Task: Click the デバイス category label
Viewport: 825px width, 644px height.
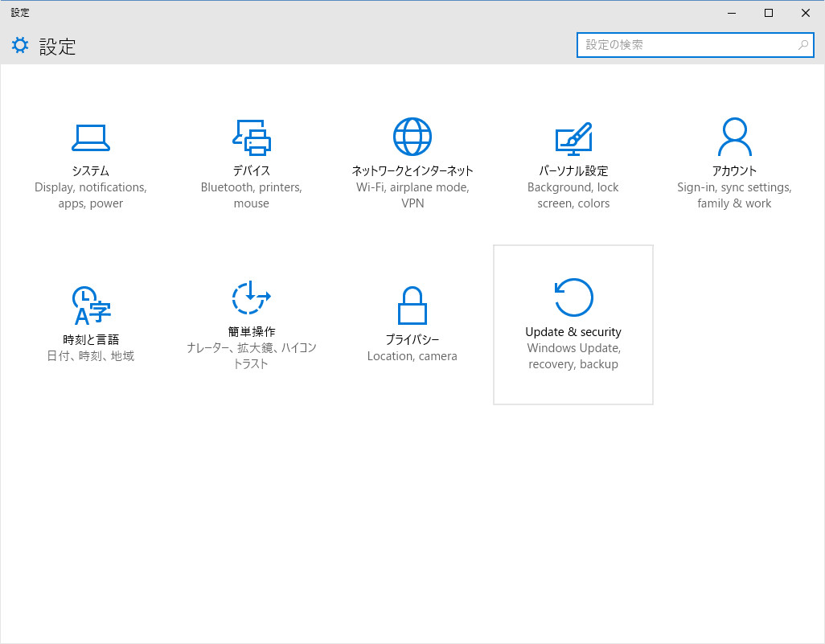Action: tap(252, 171)
